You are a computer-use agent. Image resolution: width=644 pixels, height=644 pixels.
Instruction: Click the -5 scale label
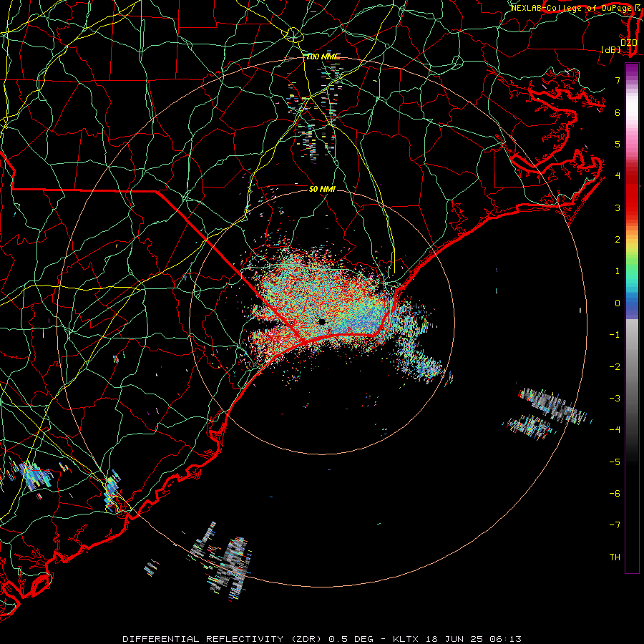[615, 462]
